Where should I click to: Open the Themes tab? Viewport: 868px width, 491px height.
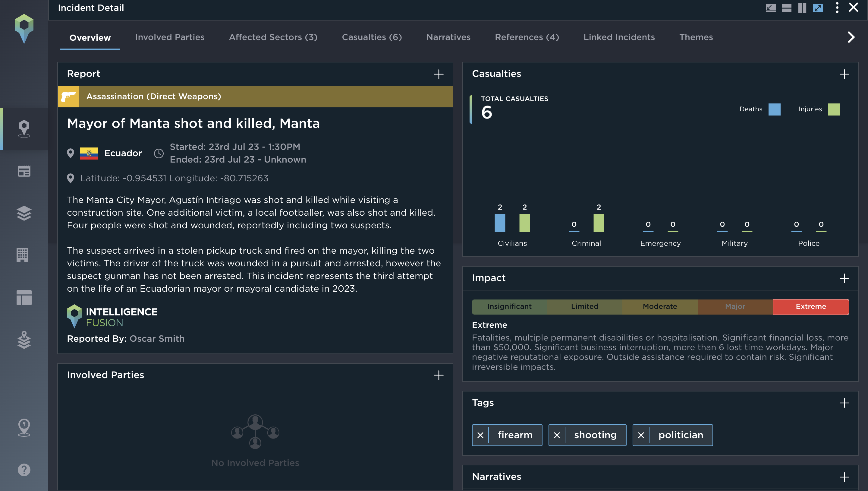point(696,37)
